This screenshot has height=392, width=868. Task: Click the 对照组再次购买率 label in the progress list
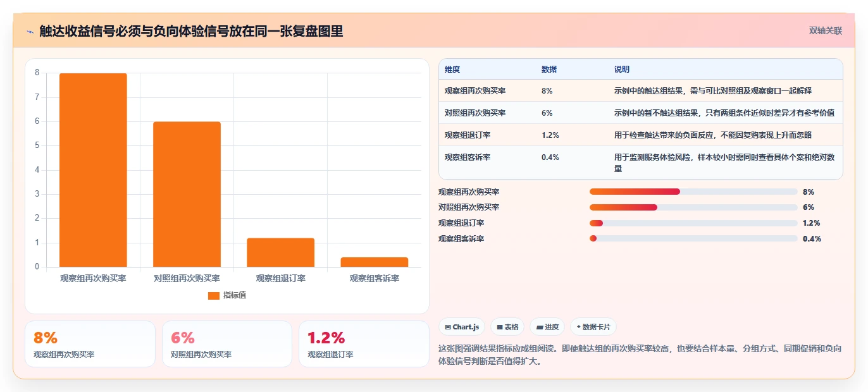click(x=469, y=207)
